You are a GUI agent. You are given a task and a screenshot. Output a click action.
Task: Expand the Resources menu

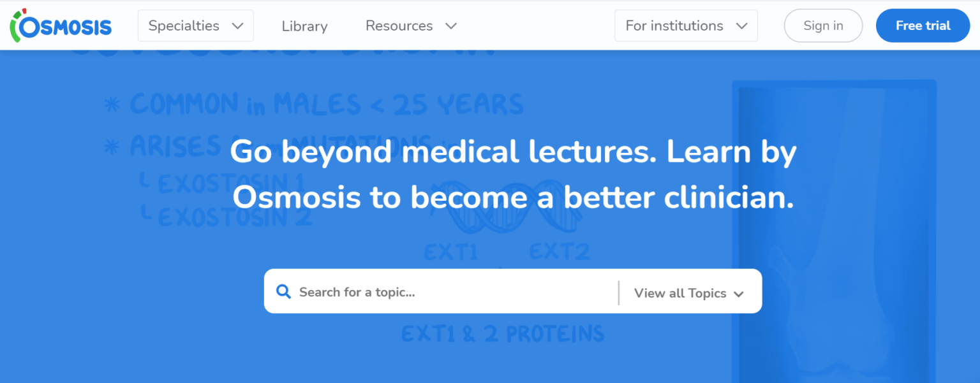pyautogui.click(x=411, y=26)
